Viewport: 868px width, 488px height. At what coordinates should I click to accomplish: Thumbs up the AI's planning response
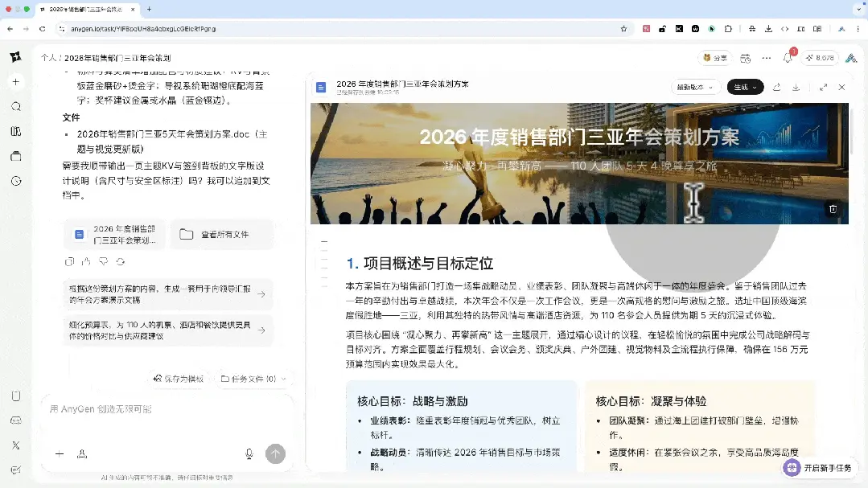87,260
